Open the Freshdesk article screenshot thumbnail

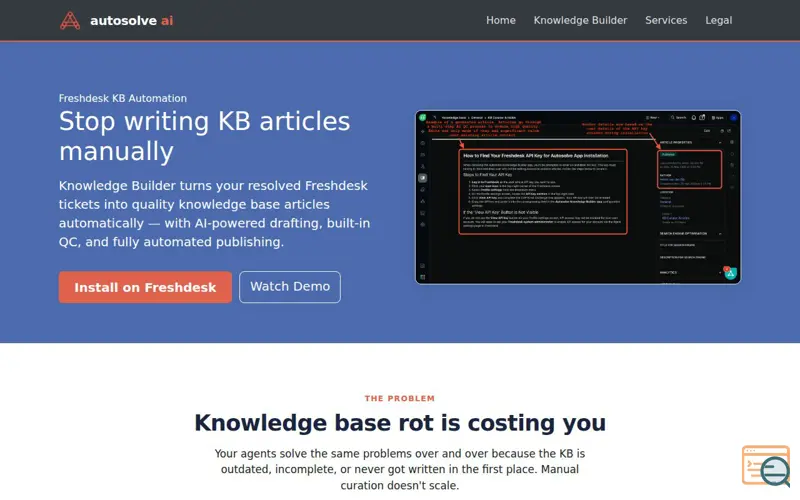pyautogui.click(x=578, y=197)
